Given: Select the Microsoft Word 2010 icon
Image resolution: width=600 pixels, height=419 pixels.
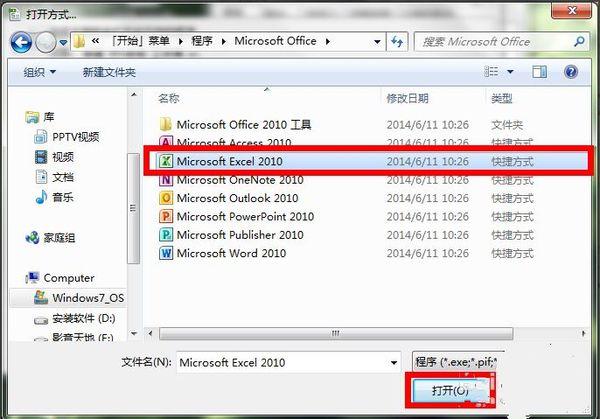Looking at the screenshot, I should (x=166, y=253).
